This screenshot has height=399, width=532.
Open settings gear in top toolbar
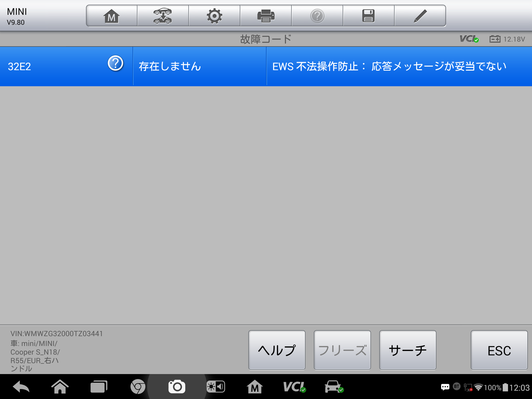tap(214, 16)
